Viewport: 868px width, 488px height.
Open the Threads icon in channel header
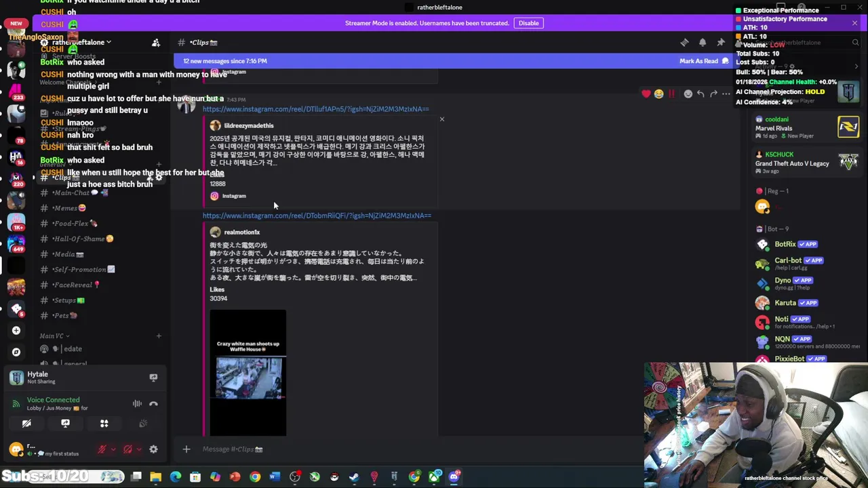684,42
